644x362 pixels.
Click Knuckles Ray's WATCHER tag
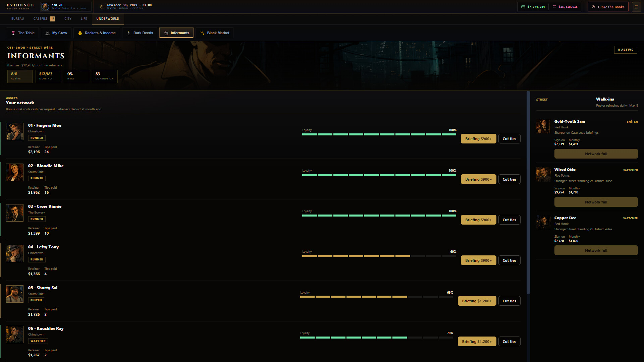38,341
